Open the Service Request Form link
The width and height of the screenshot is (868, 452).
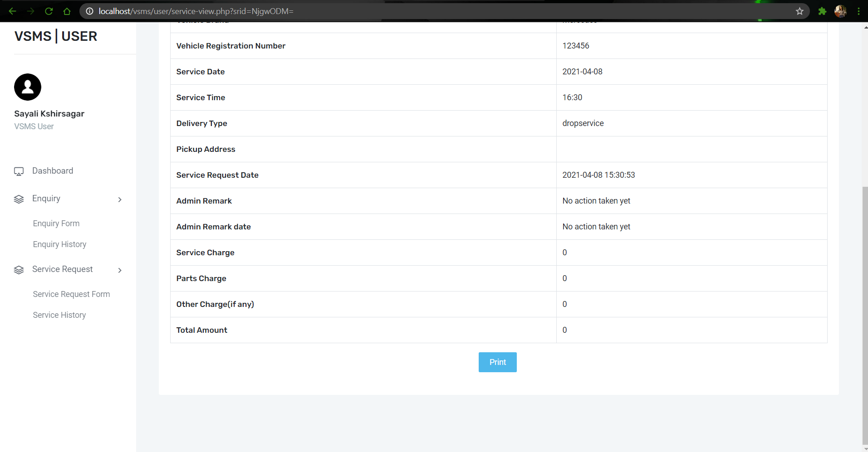[71, 294]
